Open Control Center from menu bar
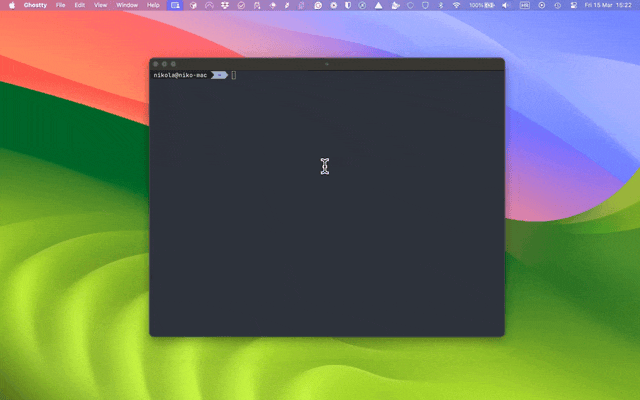This screenshot has width=640, height=400. click(573, 5)
